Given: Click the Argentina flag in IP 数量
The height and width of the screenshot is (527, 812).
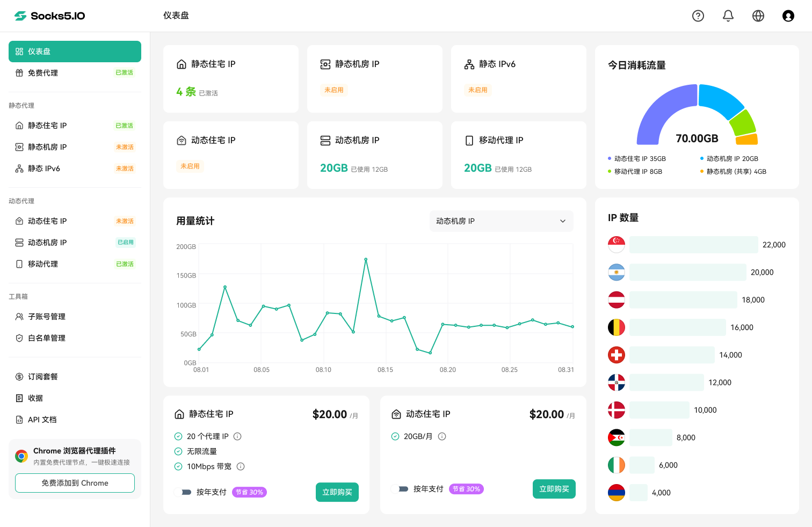Looking at the screenshot, I should click(617, 273).
